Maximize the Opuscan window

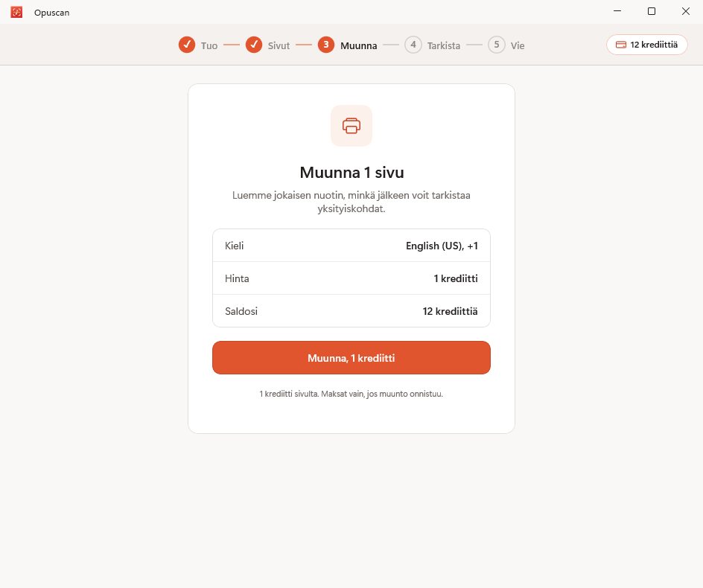(652, 12)
